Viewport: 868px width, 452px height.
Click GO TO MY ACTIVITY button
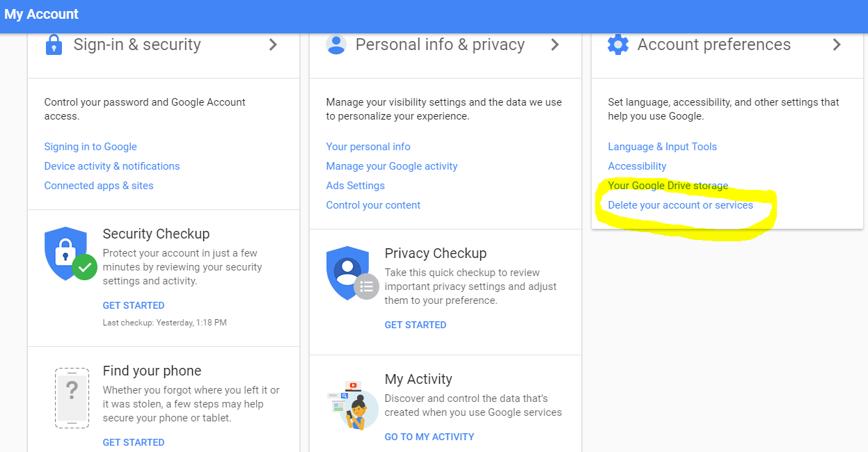pos(429,437)
